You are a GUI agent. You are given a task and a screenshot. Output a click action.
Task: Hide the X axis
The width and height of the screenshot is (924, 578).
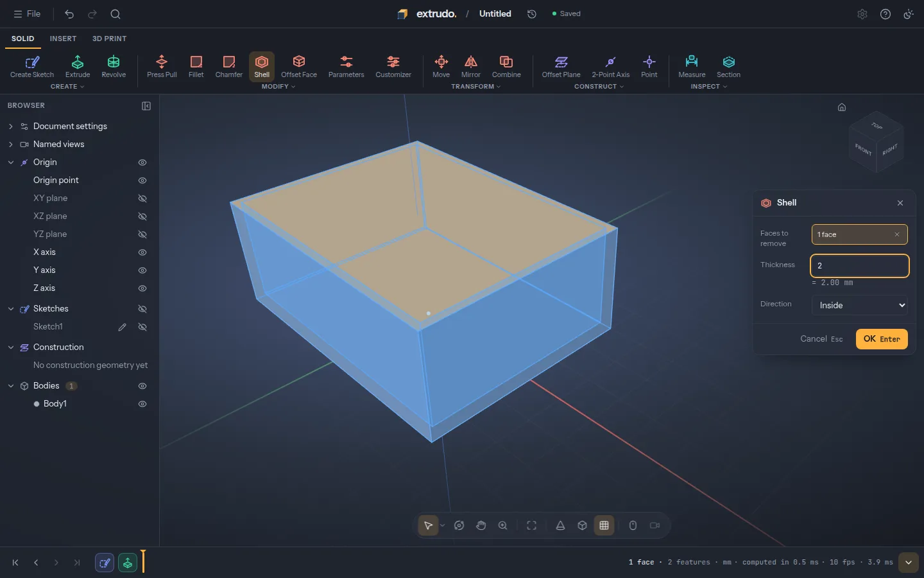(142, 252)
